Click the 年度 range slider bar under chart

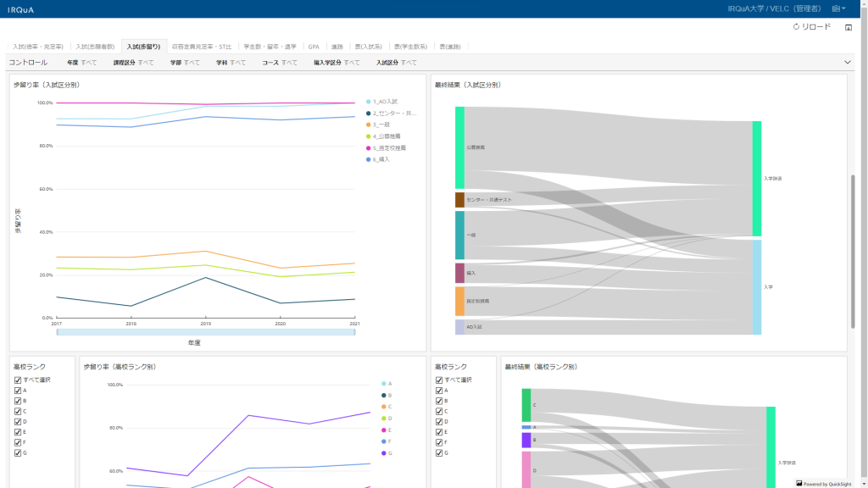205,332
